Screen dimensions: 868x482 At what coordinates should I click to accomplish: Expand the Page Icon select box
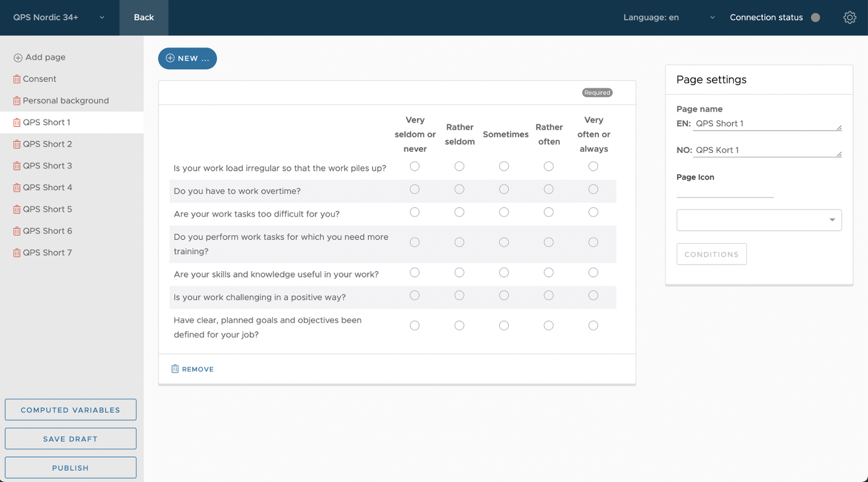click(x=759, y=220)
